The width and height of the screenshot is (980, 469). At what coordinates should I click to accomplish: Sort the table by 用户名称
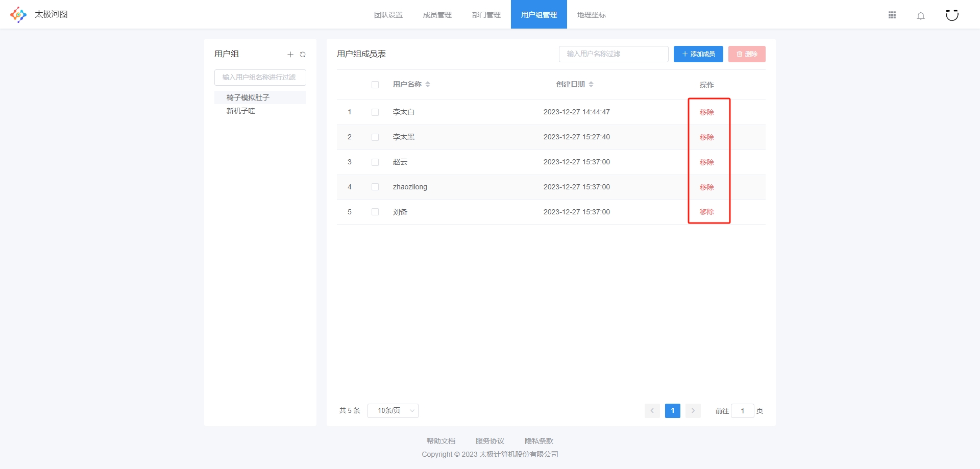(428, 85)
